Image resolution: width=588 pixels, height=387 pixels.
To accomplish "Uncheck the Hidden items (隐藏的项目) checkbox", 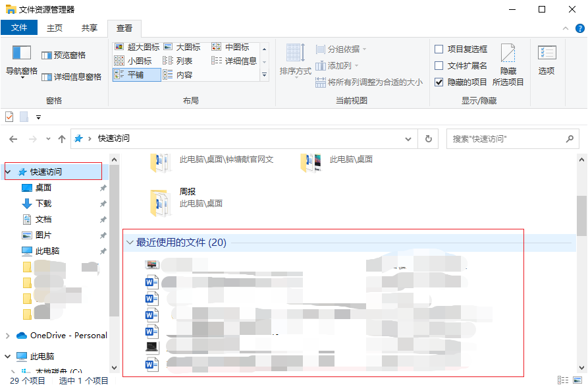I will pos(439,82).
